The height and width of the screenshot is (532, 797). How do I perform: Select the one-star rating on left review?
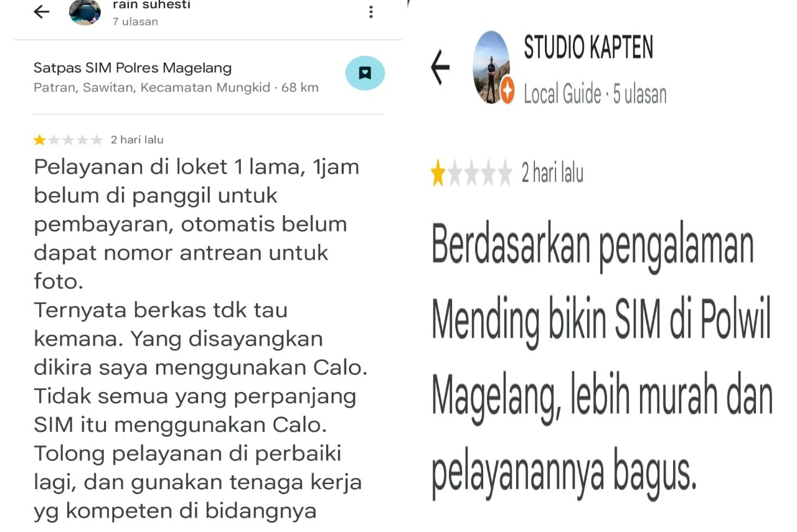[40, 140]
